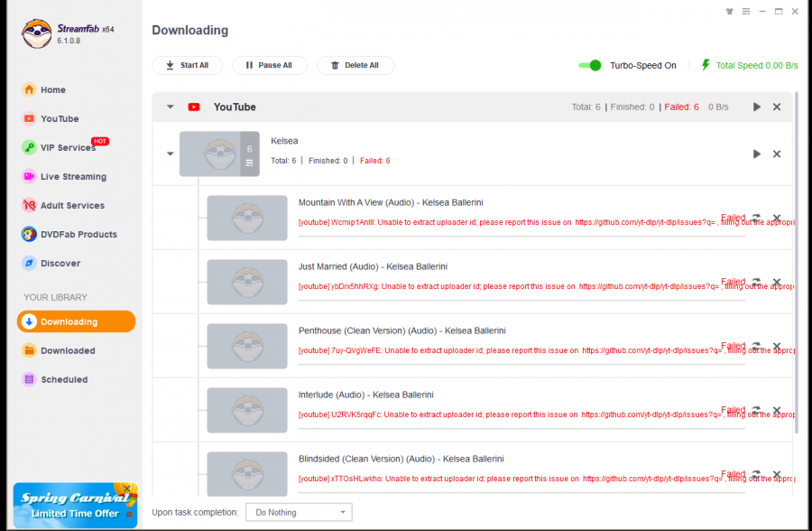Open the hamburger main menu
Image resolution: width=812 pixels, height=531 pixels.
(x=744, y=12)
